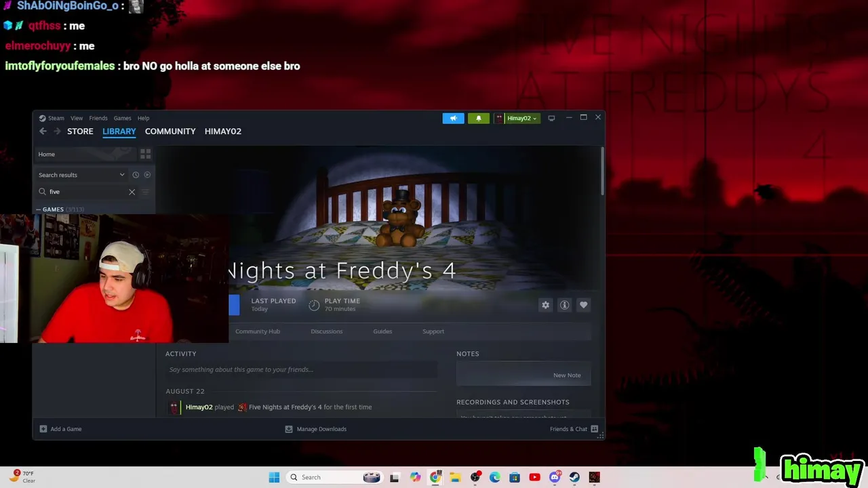Open the Windows Start menu
Viewport: 868px width, 488px height.
274,477
